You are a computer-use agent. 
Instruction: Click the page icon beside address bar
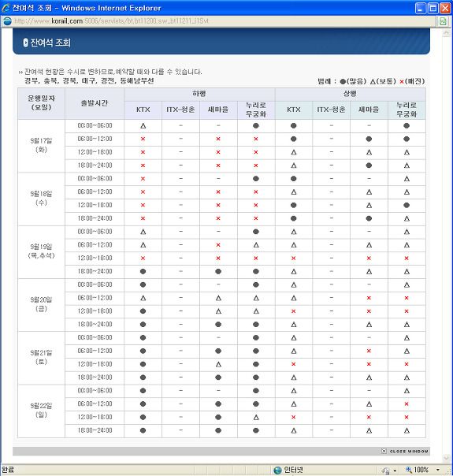(444, 21)
